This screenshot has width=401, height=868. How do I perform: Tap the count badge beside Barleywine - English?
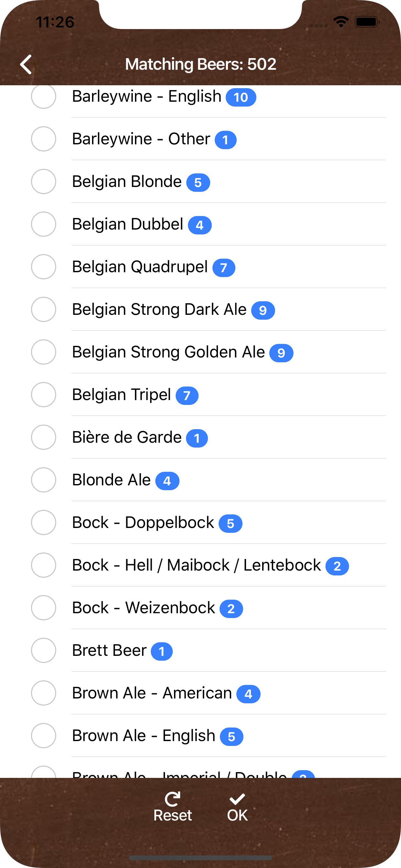241,98
